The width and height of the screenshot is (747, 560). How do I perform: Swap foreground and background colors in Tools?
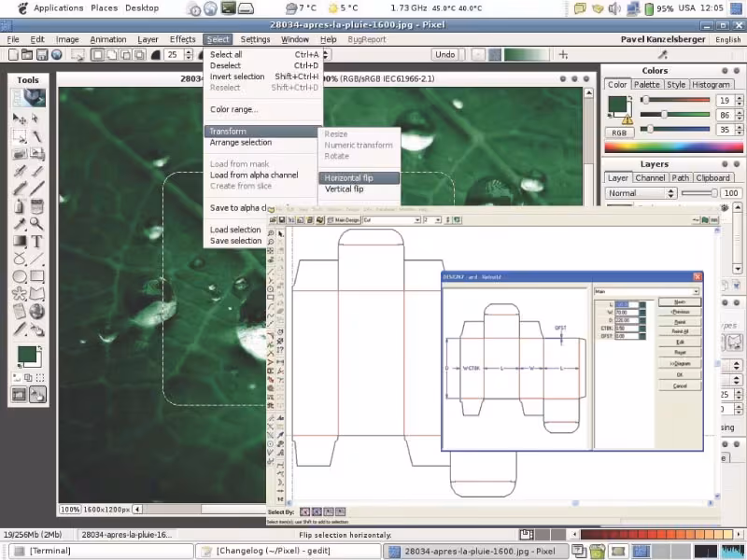[x=41, y=348]
